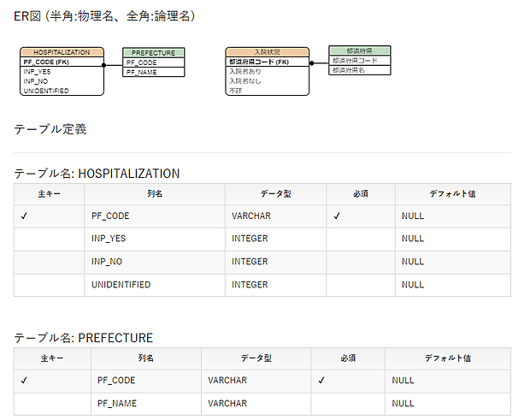Screen dimensions: 513x420
Task: Click the テーブル定義 section heading
Action: (50, 130)
